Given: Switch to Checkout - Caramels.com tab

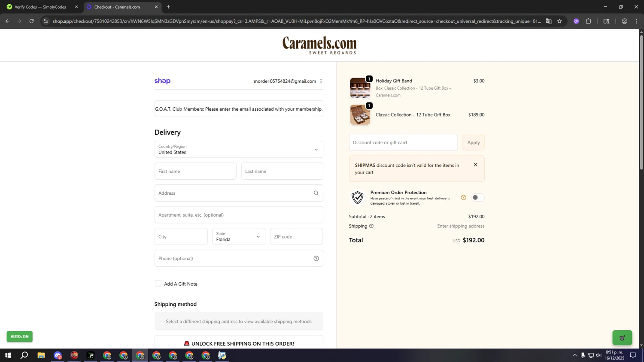Looking at the screenshot, I should pos(122,7).
